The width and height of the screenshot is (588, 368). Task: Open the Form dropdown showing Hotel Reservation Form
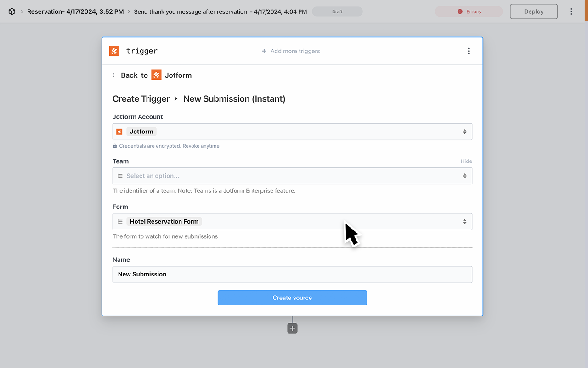click(465, 221)
